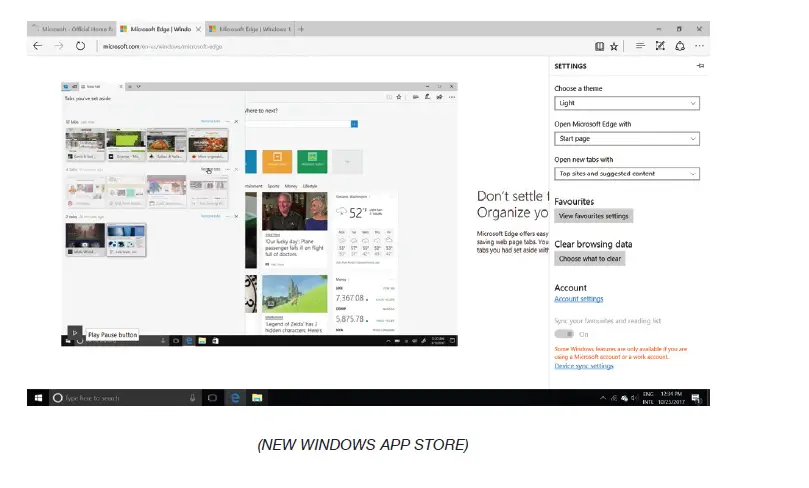Click the taskbar Type here to search box
This screenshot has height=488, width=809.
[x=124, y=398]
